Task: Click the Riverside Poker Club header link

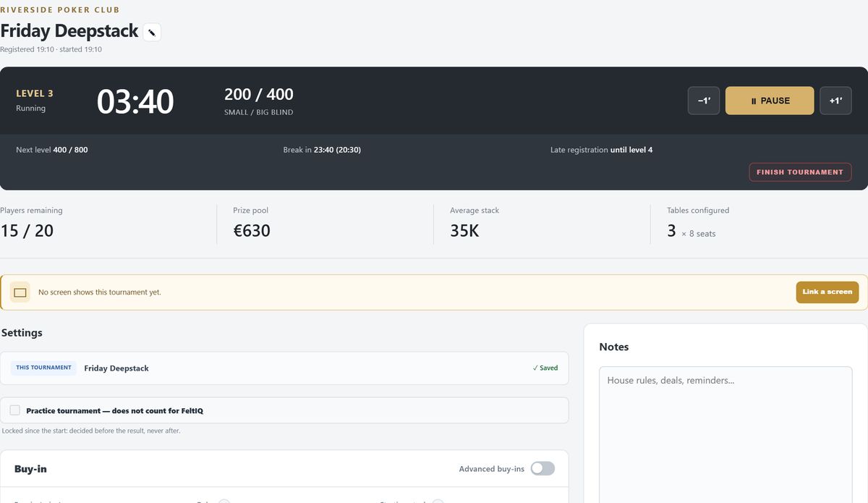Action: pyautogui.click(x=60, y=10)
